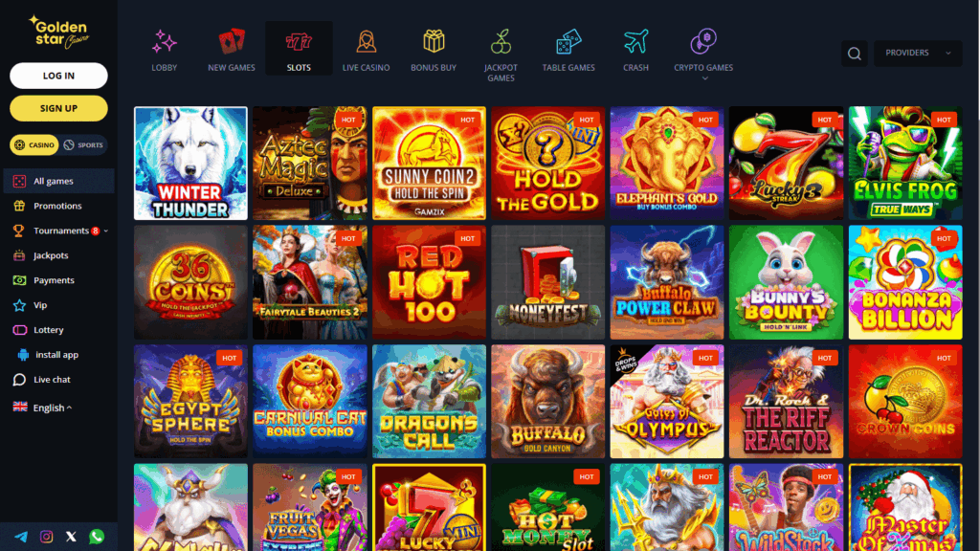Viewport: 980px width, 551px height.
Task: Open Bonus Buy gift box icon
Action: 434,42
